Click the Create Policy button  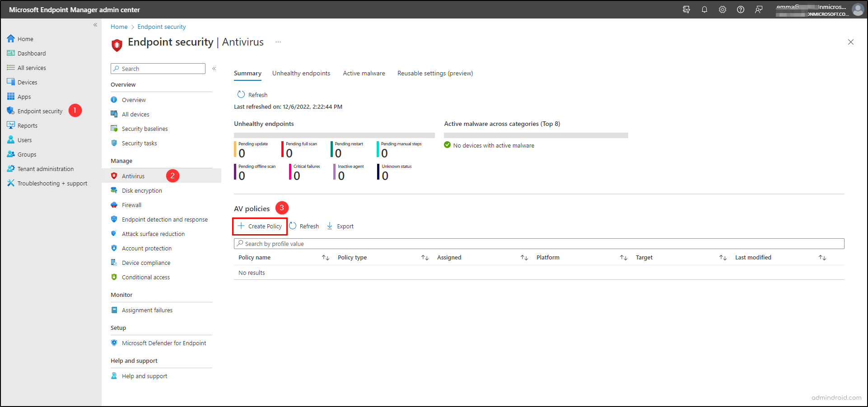260,226
